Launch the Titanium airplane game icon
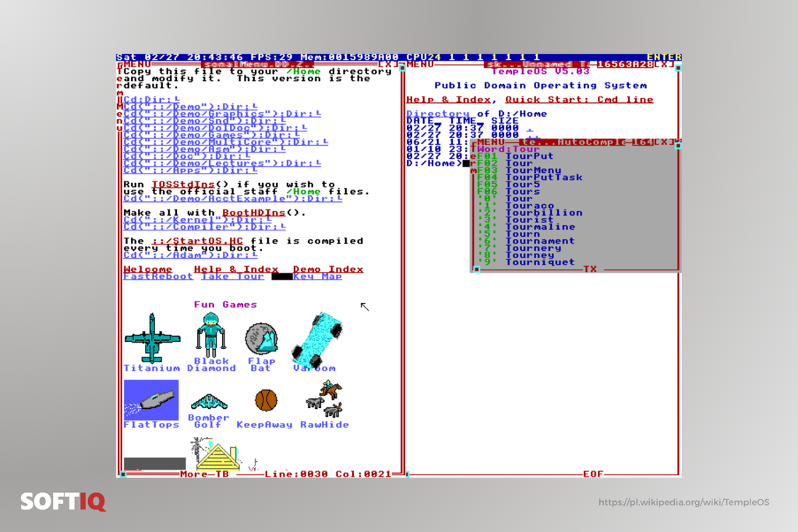The width and height of the screenshot is (798, 532). pos(152,338)
